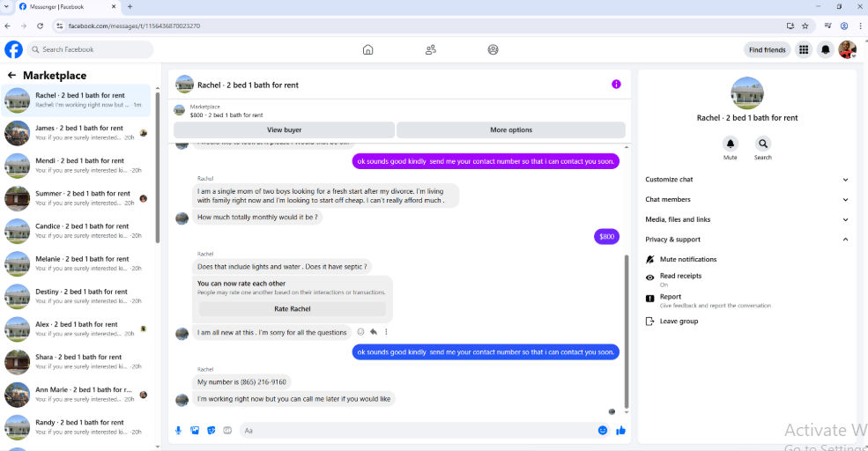Open Ann Marie 2 bed 1 bath conversation
This screenshot has width=868, height=451.
pos(77,394)
